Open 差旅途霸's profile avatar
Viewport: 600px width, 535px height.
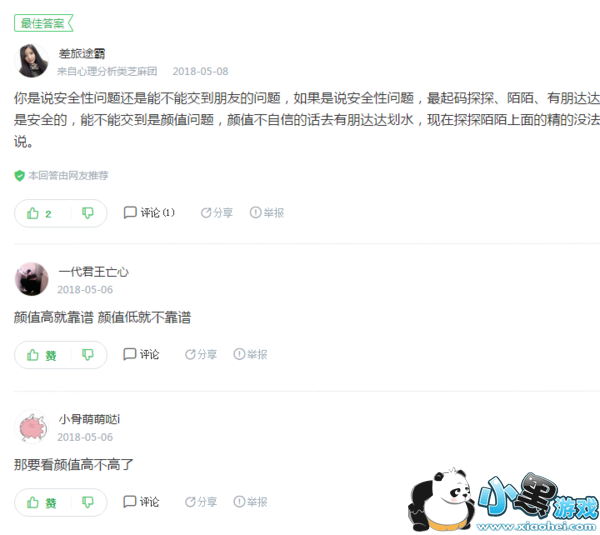31,60
